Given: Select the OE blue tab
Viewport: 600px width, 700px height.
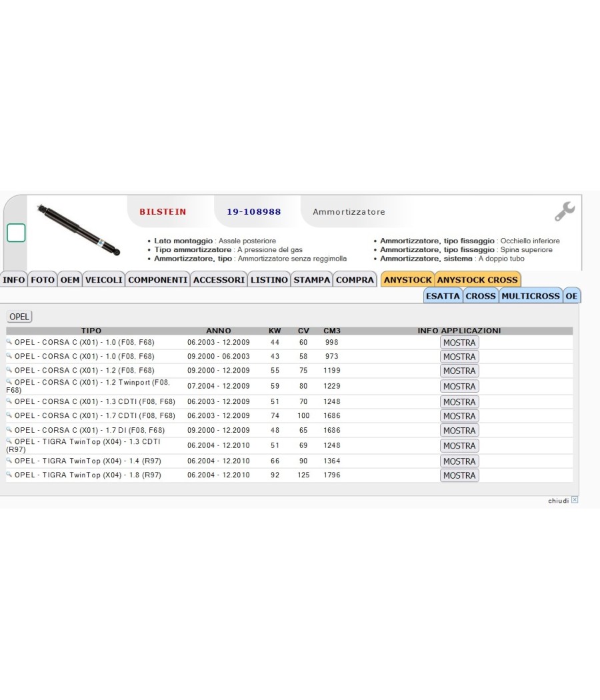Looking at the screenshot, I should 571,295.
